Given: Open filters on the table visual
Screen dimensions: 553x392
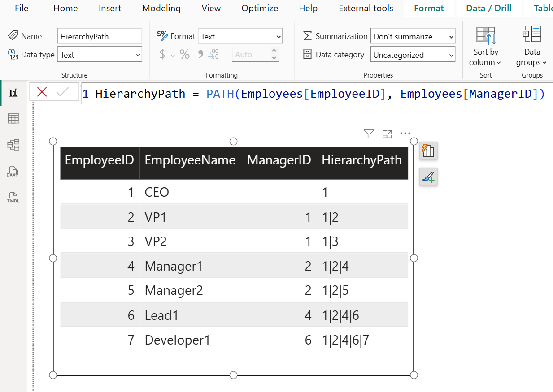Looking at the screenshot, I should (368, 134).
